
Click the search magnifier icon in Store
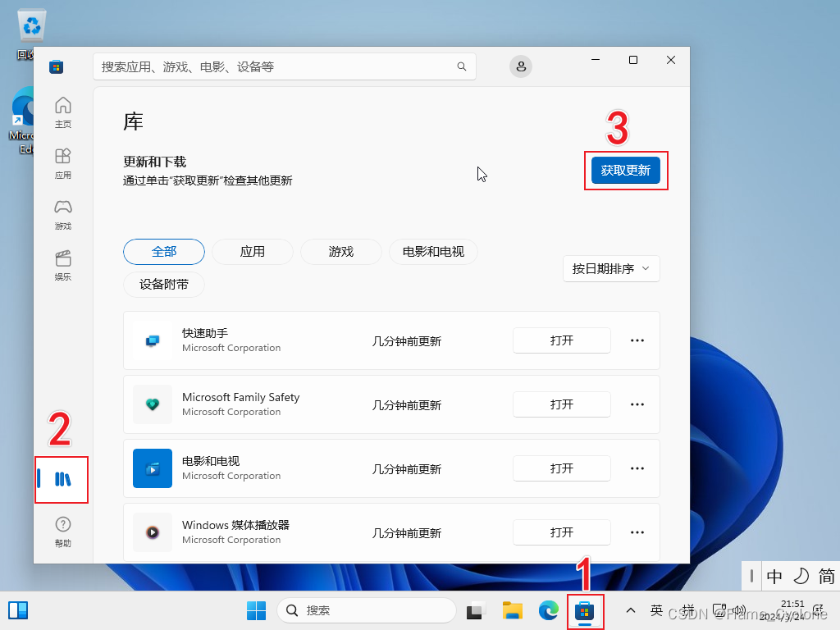click(461, 66)
